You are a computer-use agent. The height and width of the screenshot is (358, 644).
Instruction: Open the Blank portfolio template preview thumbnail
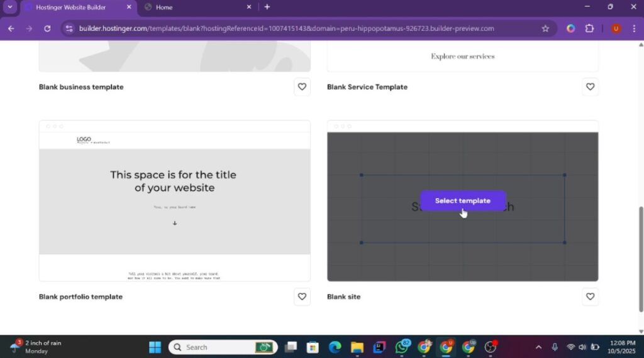coord(175,201)
